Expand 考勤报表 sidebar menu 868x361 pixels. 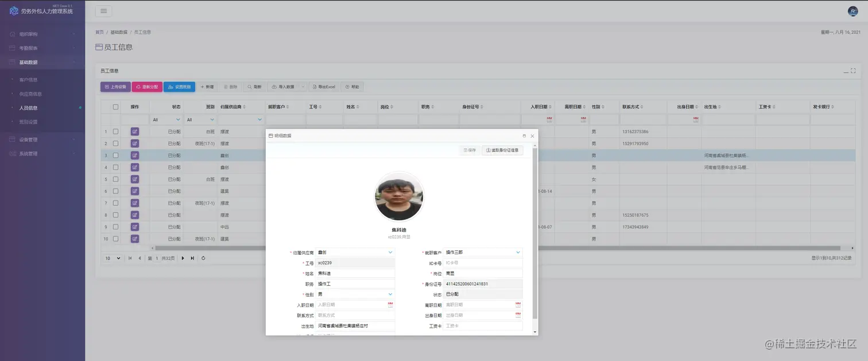(42, 48)
